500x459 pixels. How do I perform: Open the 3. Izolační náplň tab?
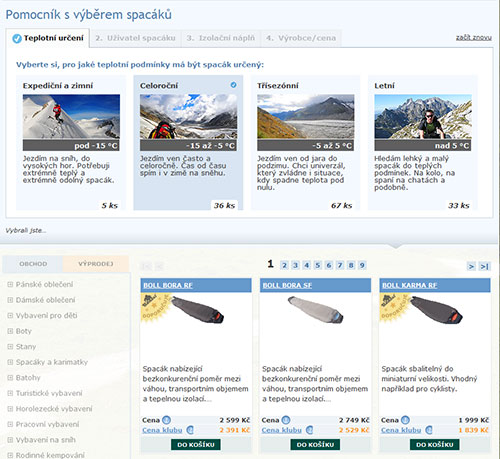point(221,38)
